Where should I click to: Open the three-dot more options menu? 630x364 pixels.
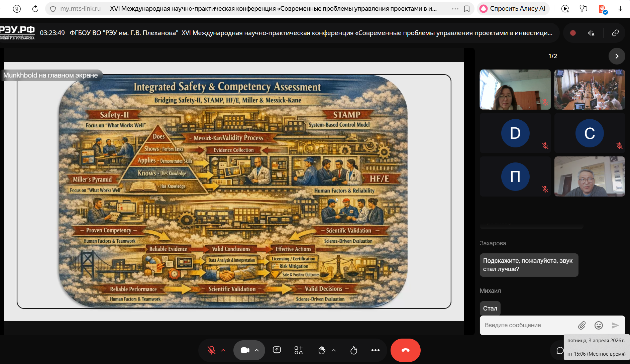coord(375,350)
